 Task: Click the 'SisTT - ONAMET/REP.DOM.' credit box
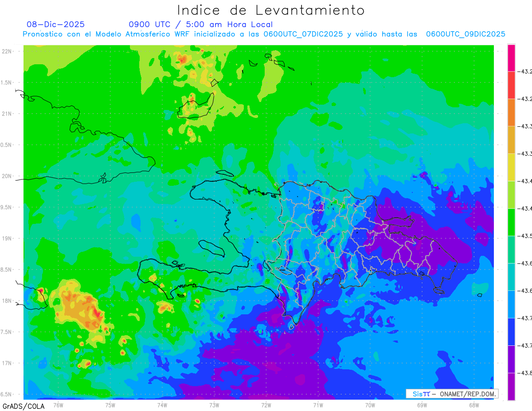[452, 394]
